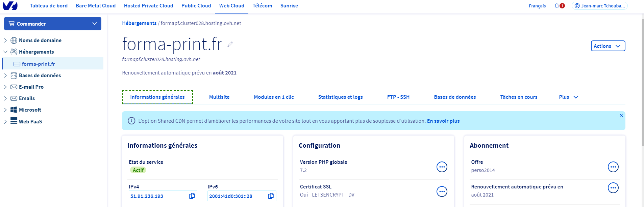Edit the forma-print.fr name with pencil icon
The width and height of the screenshot is (644, 207).
230,44
